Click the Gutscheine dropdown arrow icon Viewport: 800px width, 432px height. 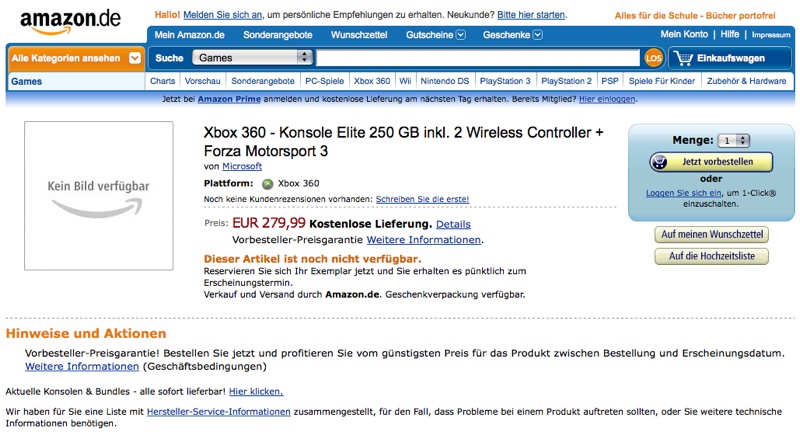(x=461, y=35)
